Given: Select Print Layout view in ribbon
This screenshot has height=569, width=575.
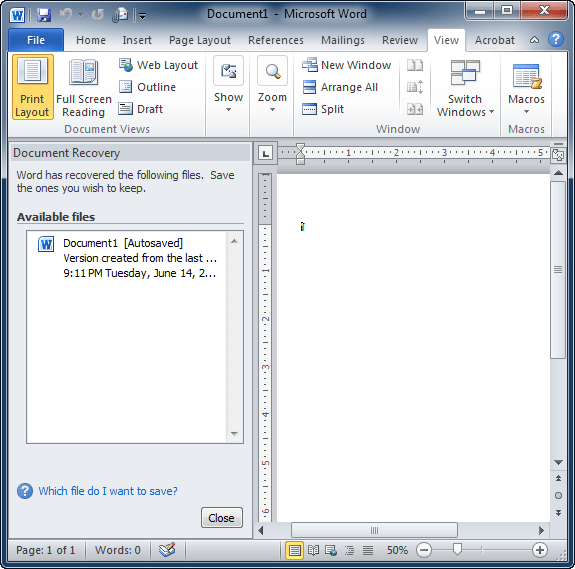Looking at the screenshot, I should tap(32, 87).
